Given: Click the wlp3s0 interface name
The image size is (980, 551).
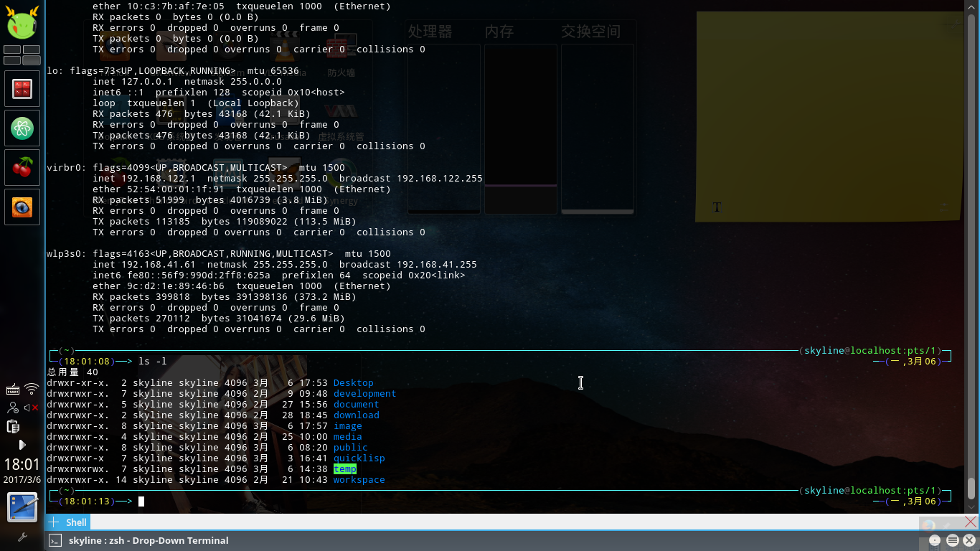Looking at the screenshot, I should 64,254.
